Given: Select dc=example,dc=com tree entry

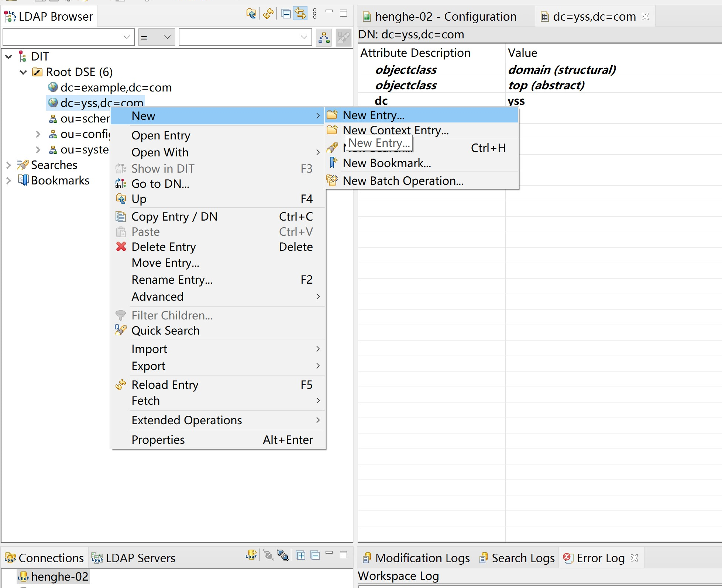Looking at the screenshot, I should click(x=116, y=87).
